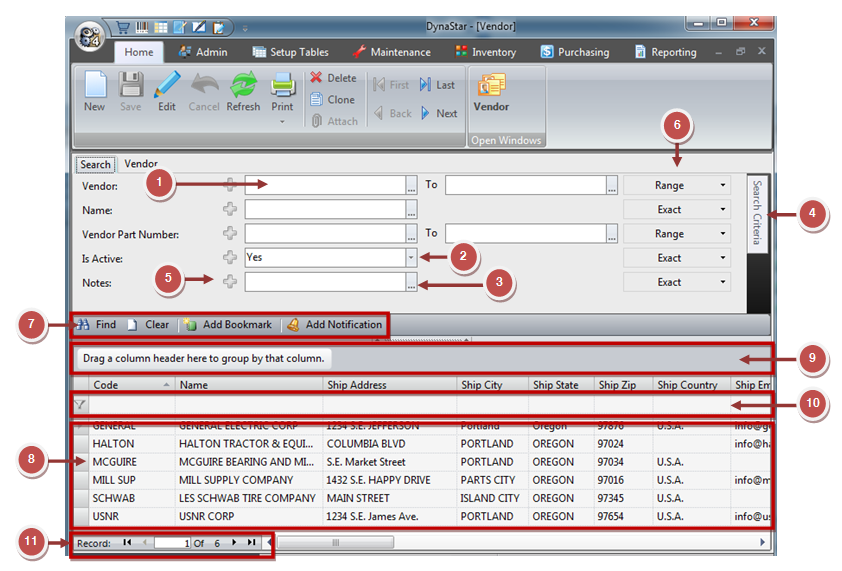The width and height of the screenshot is (842, 571).
Task: Expand the Is Active dropdown
Action: point(411,258)
